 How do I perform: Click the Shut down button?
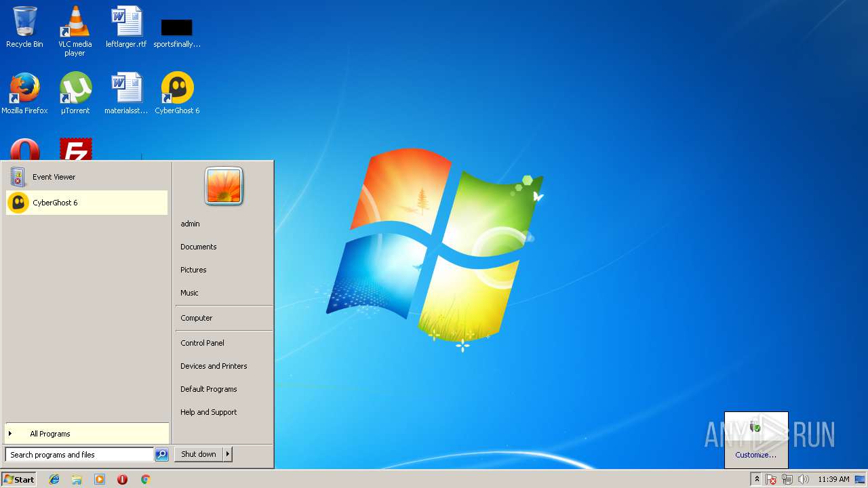pos(199,454)
